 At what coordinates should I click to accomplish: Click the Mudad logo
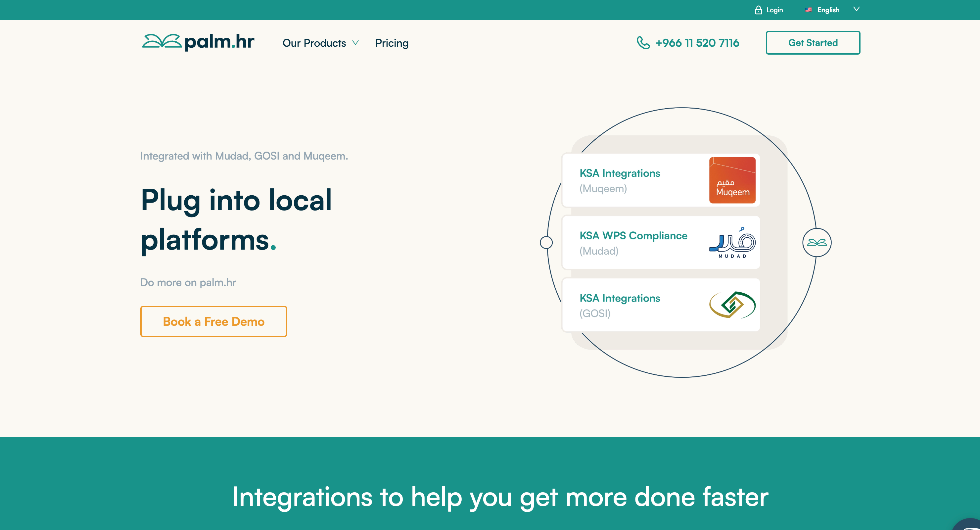732,242
